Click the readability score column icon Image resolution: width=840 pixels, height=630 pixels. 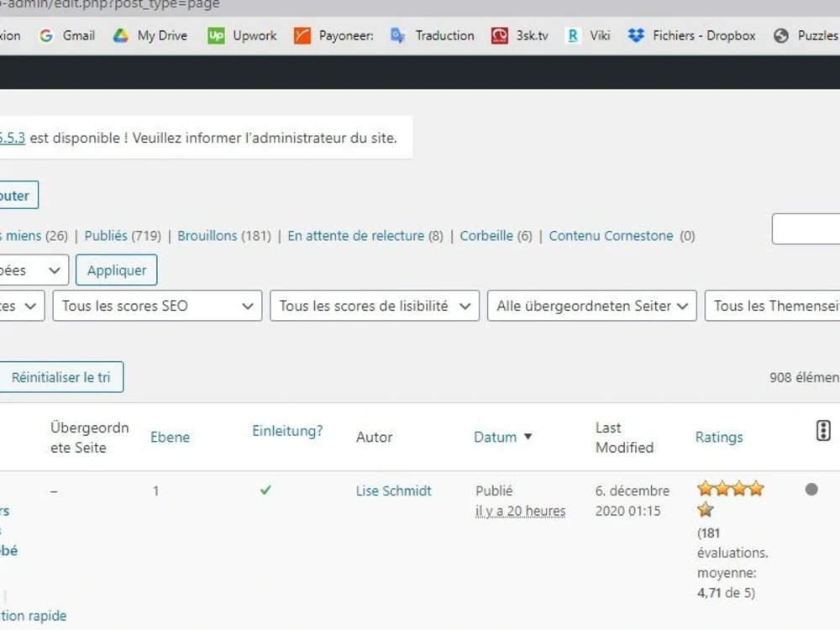point(823,431)
